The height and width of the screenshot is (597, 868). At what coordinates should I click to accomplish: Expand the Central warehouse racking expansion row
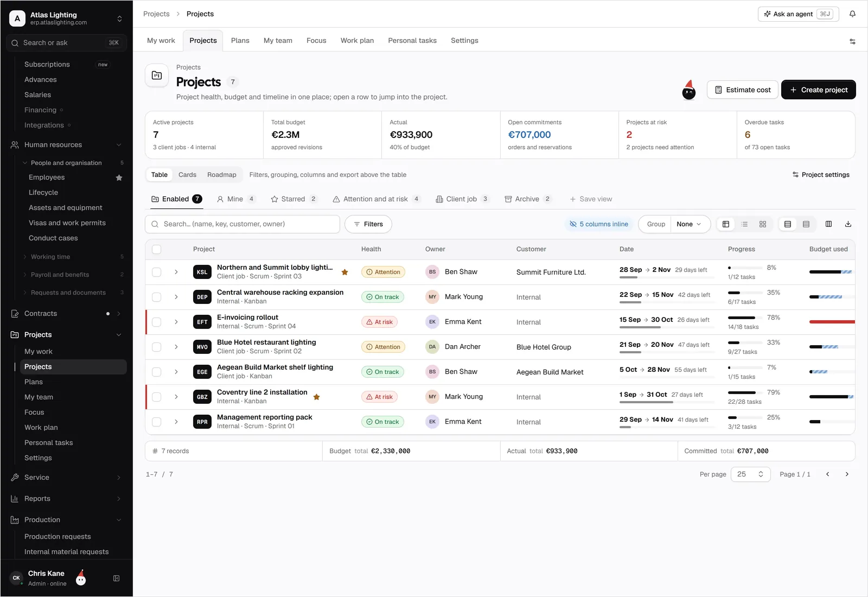176,297
